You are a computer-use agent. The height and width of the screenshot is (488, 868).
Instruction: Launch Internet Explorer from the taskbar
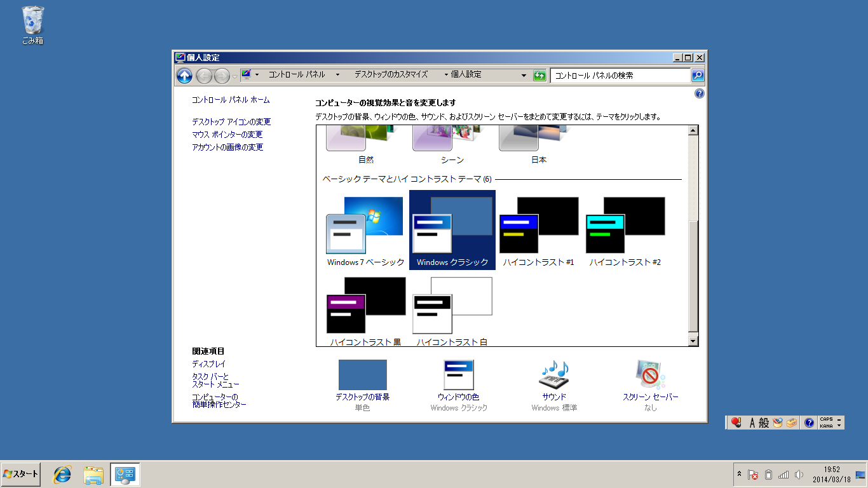coord(62,475)
